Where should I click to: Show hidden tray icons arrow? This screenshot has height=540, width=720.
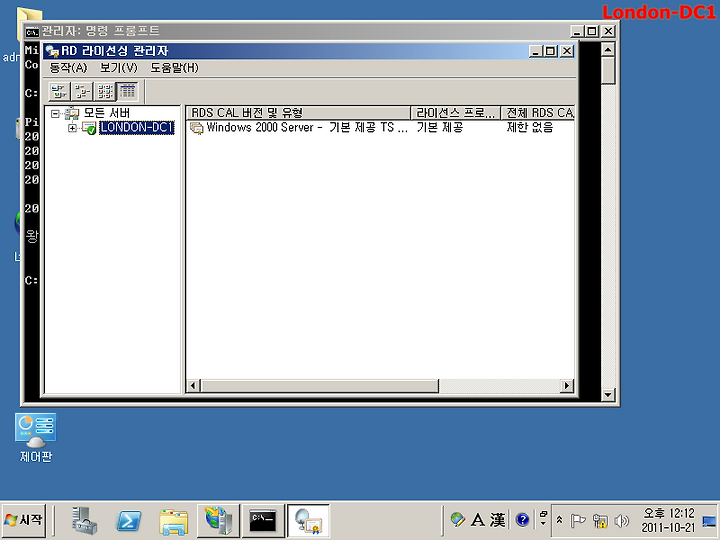coord(559,520)
